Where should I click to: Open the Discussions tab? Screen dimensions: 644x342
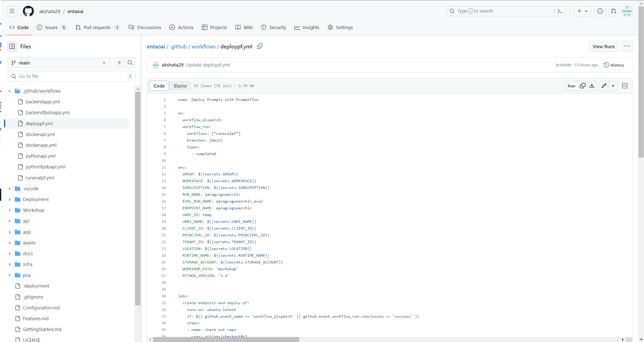[145, 27]
